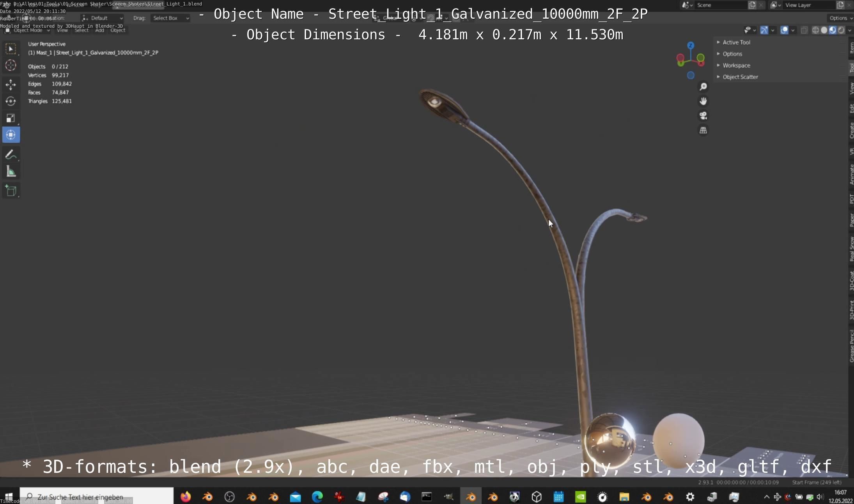Screen dimensions: 854x504
Task: Choose the Annotate pencil tool
Action: coord(11,154)
